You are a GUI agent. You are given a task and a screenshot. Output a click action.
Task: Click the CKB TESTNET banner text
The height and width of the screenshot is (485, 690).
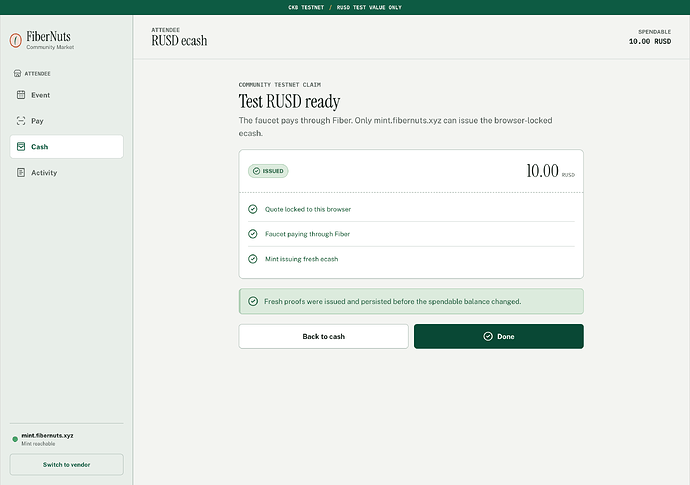pyautogui.click(x=306, y=7)
